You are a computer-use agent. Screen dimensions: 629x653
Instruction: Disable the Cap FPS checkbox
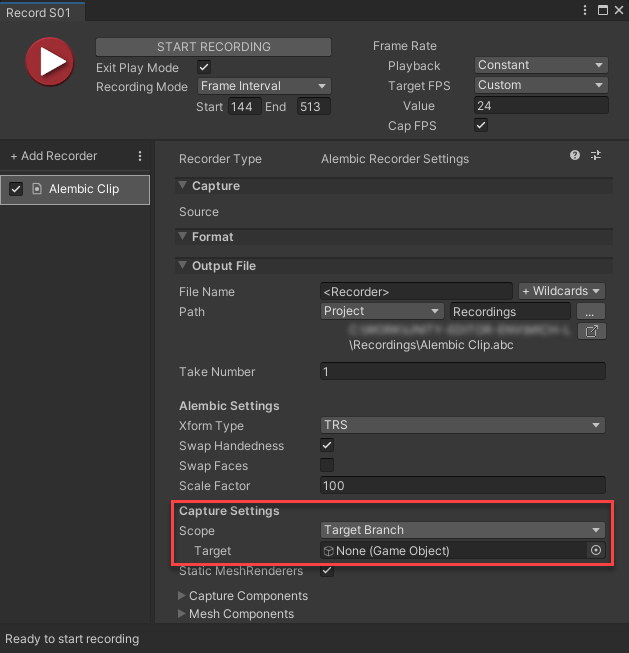(481, 126)
